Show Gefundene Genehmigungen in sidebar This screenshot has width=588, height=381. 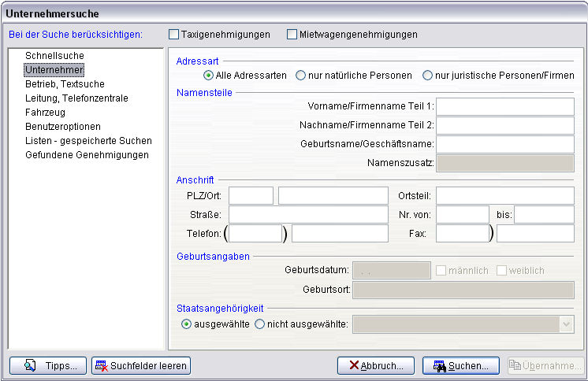(87, 155)
